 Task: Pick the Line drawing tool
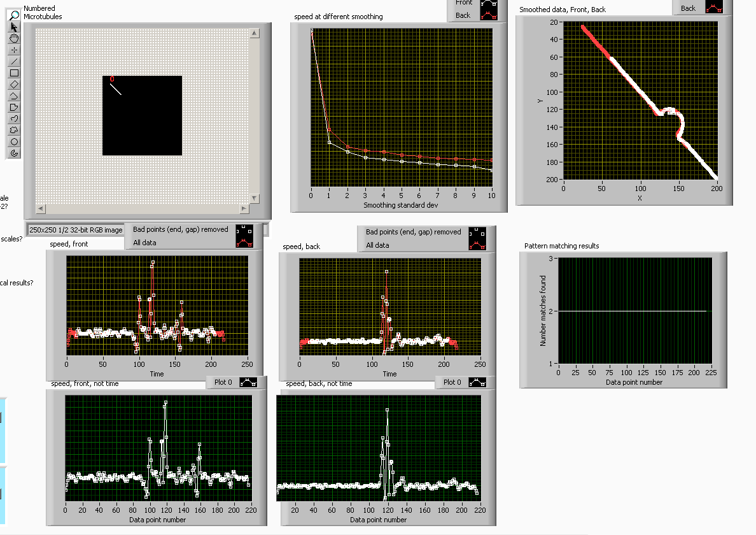point(14,61)
